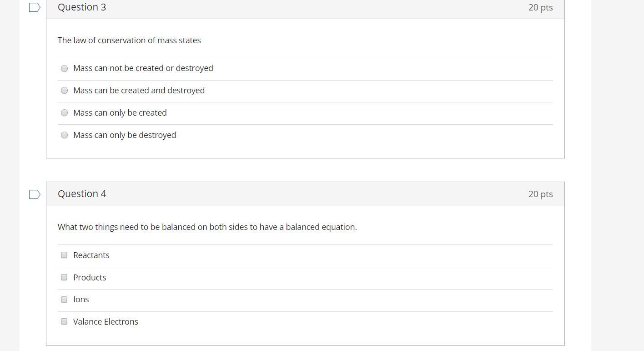Pick the 'Mass can only be created' radio option
Viewport: 644px width, 351px height.
click(x=65, y=113)
